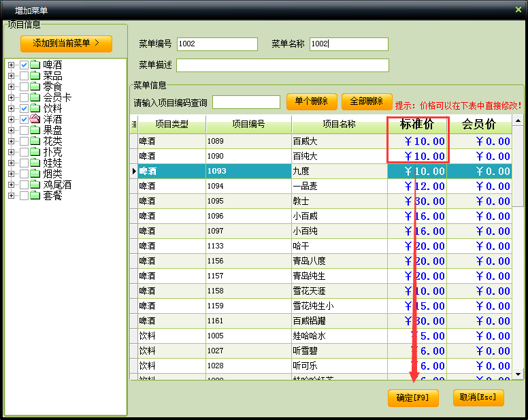The height and width of the screenshot is (420, 528).
Task: Check the 套餐 category checkbox
Action: (x=24, y=195)
